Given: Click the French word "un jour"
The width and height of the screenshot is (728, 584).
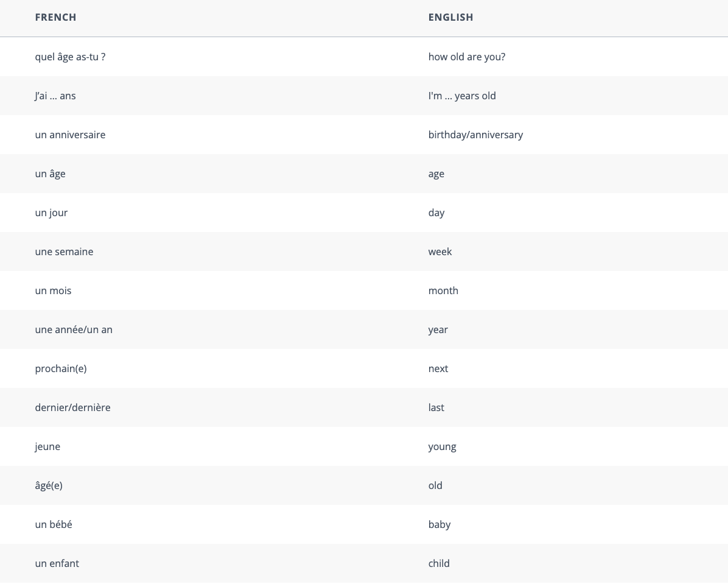Looking at the screenshot, I should [51, 213].
